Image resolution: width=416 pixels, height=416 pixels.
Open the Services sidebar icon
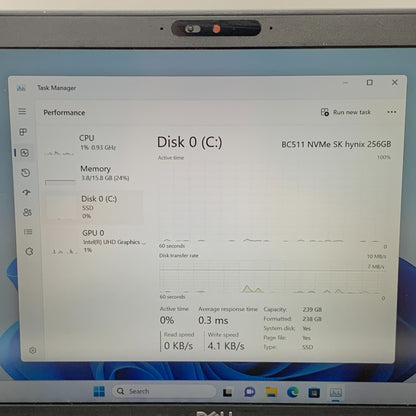29,251
